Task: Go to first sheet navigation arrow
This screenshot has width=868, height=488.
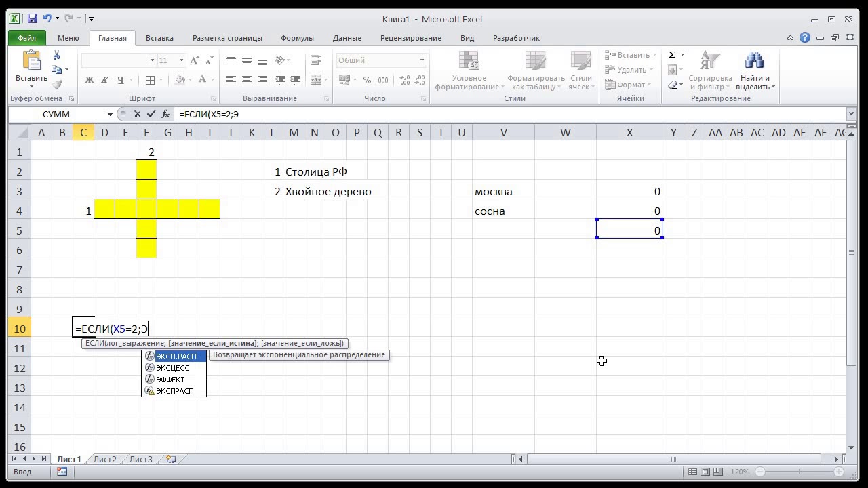Action: point(15,459)
